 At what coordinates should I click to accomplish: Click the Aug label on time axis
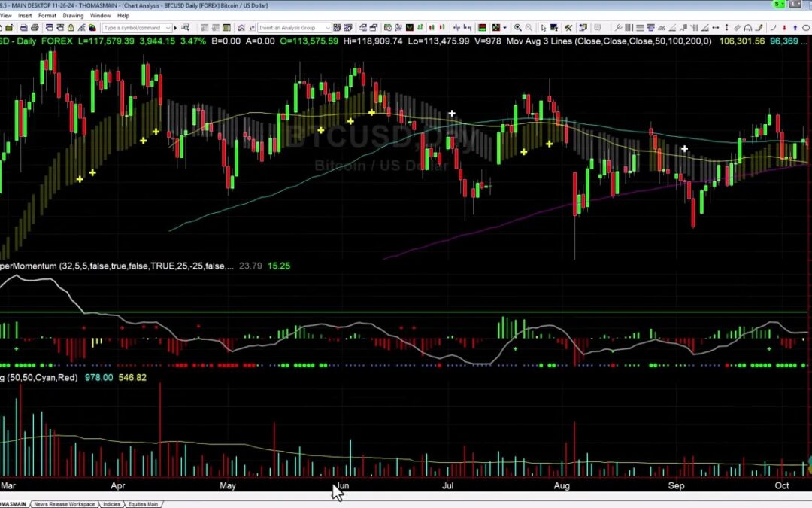click(562, 485)
